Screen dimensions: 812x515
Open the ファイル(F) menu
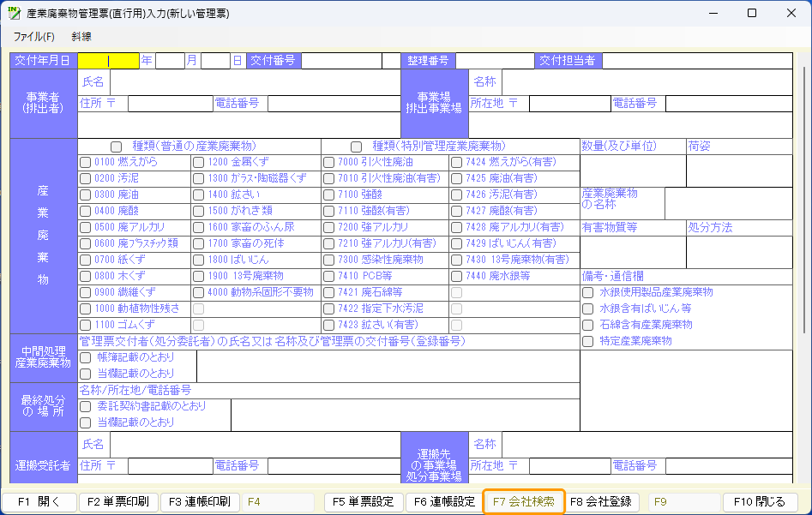pos(33,38)
